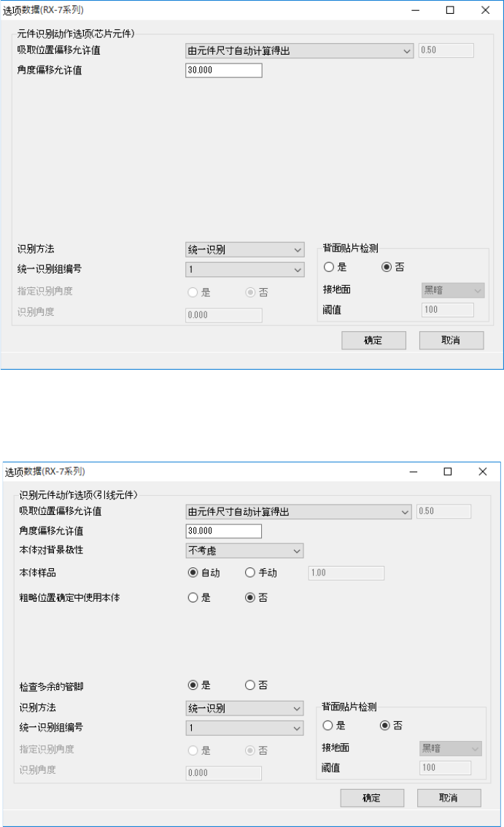Open 吸取位置偏移允许值 dropdown in chip component dialog
This screenshot has width=504, height=827.
pos(299,50)
